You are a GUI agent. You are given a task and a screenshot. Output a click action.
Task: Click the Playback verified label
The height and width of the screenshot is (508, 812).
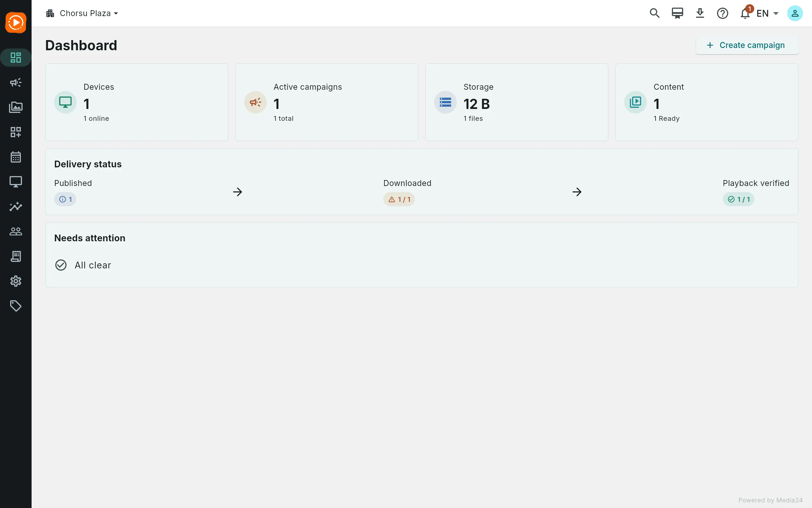click(756, 183)
